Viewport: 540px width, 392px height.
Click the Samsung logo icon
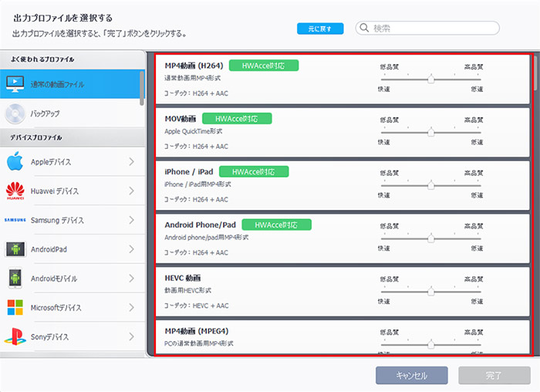point(15,220)
